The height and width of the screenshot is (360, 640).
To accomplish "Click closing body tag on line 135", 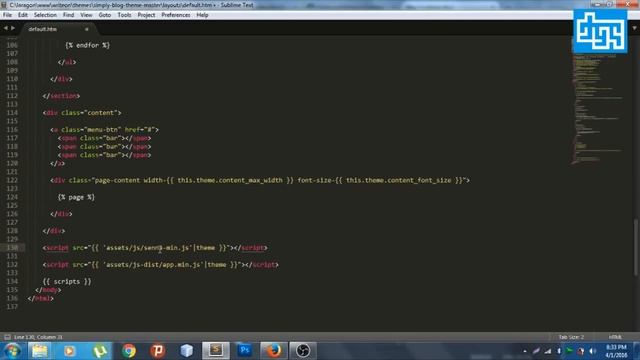I will (48, 290).
